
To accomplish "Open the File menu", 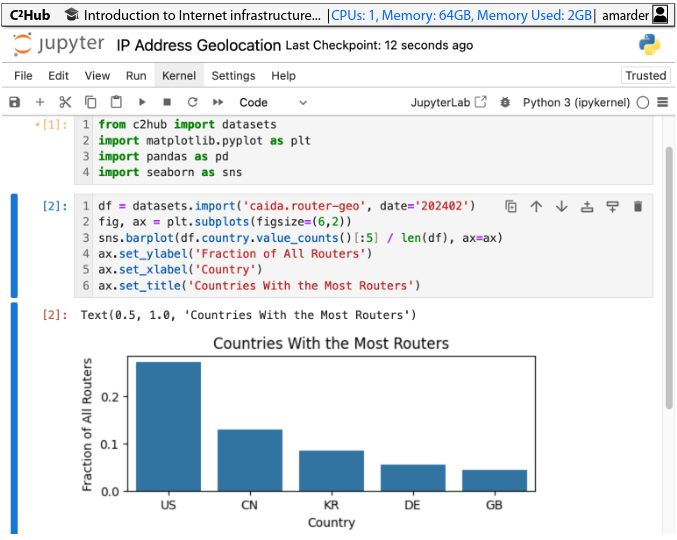I will click(23, 76).
